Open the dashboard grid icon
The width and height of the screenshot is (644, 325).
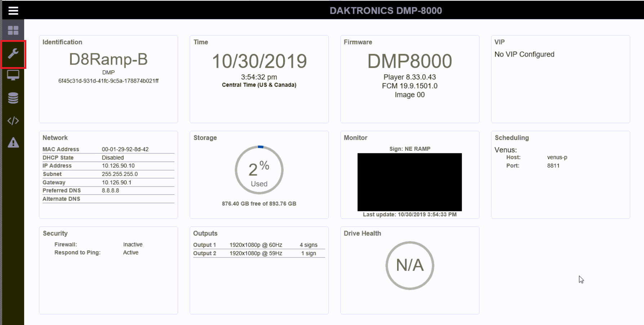(x=13, y=30)
